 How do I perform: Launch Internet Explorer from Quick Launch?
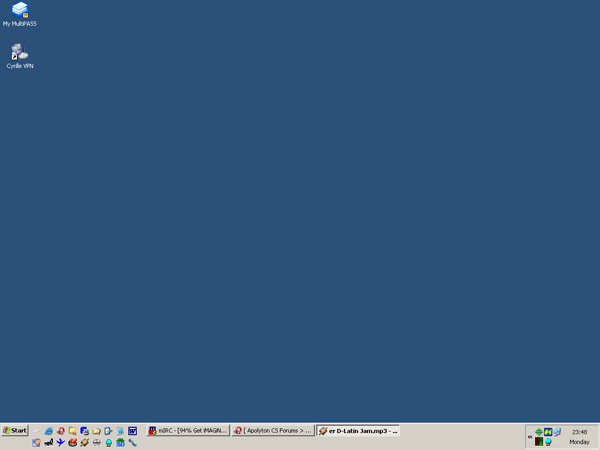(48, 431)
